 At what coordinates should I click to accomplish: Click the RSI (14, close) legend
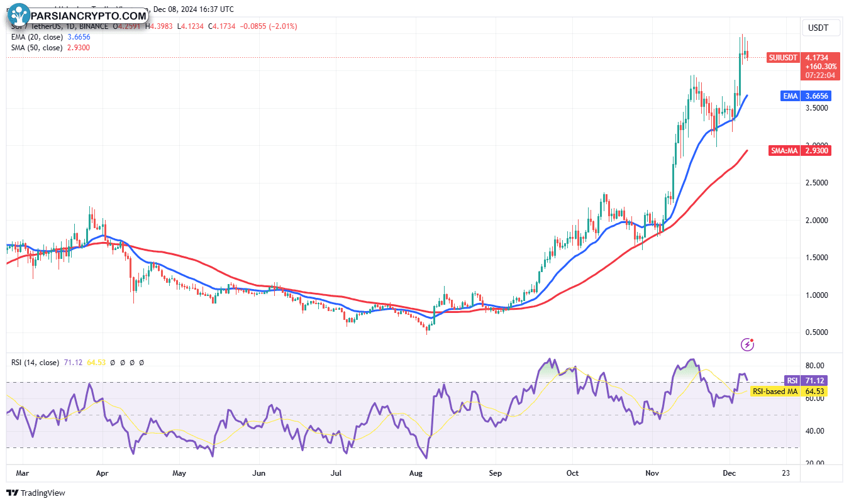[35, 363]
